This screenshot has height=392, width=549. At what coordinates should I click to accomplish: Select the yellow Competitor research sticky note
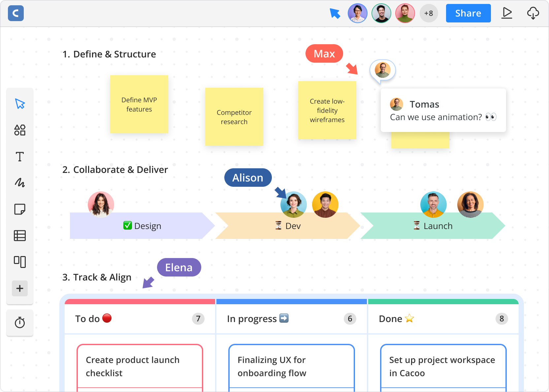point(234,117)
